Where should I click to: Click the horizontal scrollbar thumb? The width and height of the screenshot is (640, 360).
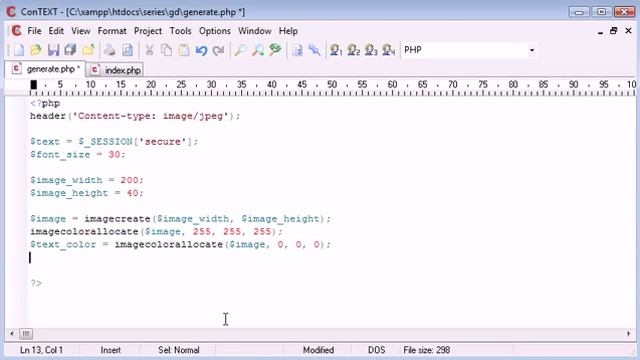(x=26, y=334)
